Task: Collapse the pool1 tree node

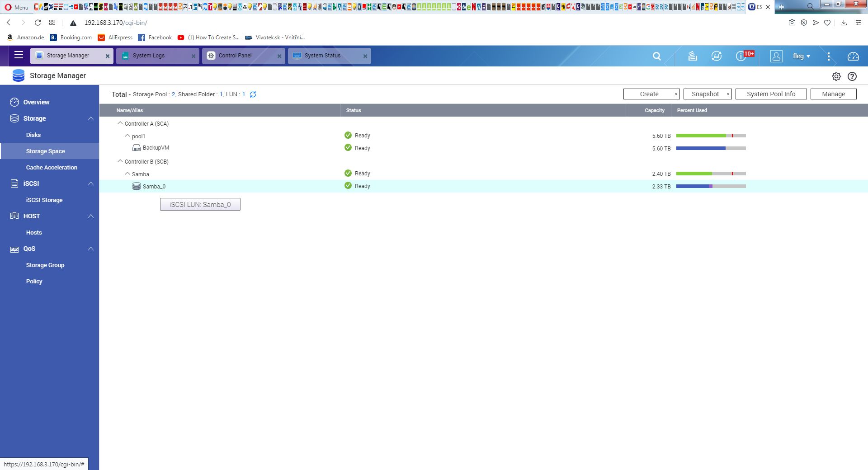Action: (x=127, y=136)
